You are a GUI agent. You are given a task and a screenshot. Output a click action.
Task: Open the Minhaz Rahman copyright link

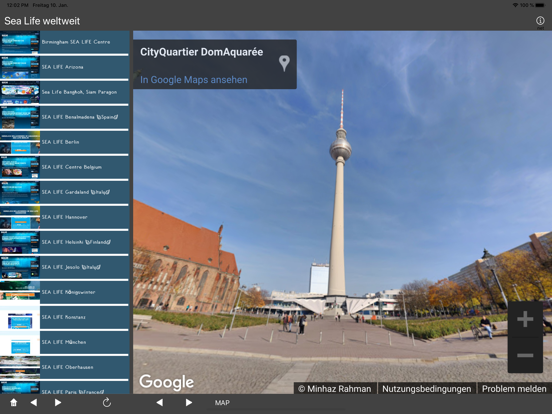[x=334, y=389]
